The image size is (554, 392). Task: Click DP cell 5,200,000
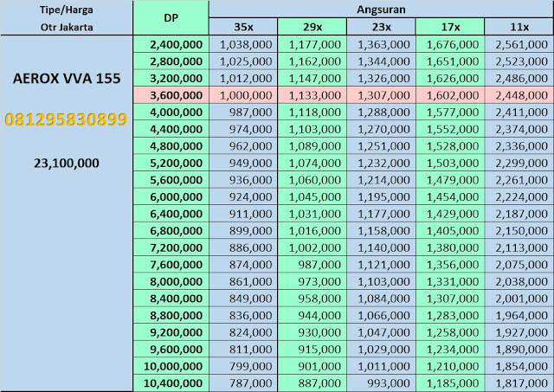tap(171, 164)
